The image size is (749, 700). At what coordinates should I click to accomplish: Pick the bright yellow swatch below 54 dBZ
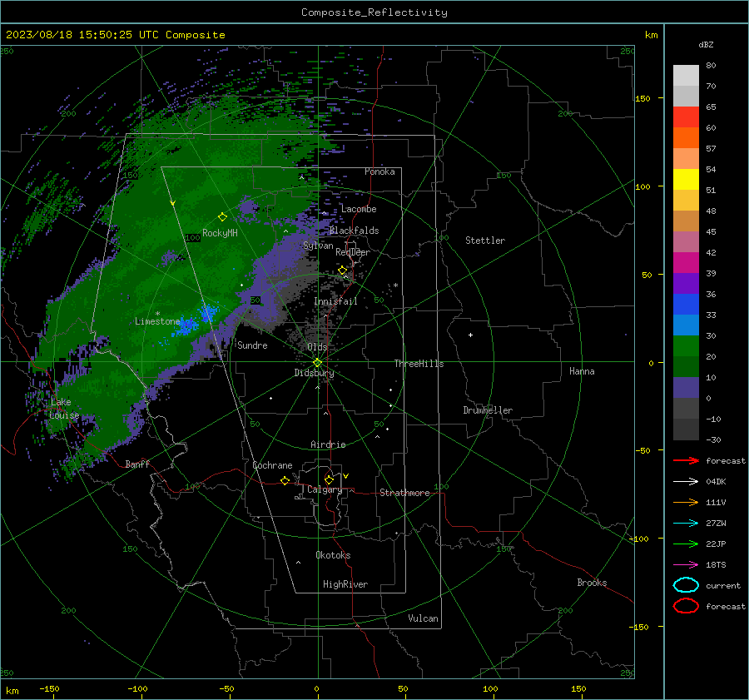(x=686, y=179)
